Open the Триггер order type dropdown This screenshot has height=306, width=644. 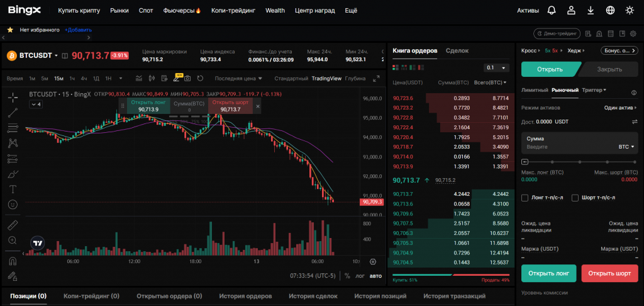tap(594, 90)
